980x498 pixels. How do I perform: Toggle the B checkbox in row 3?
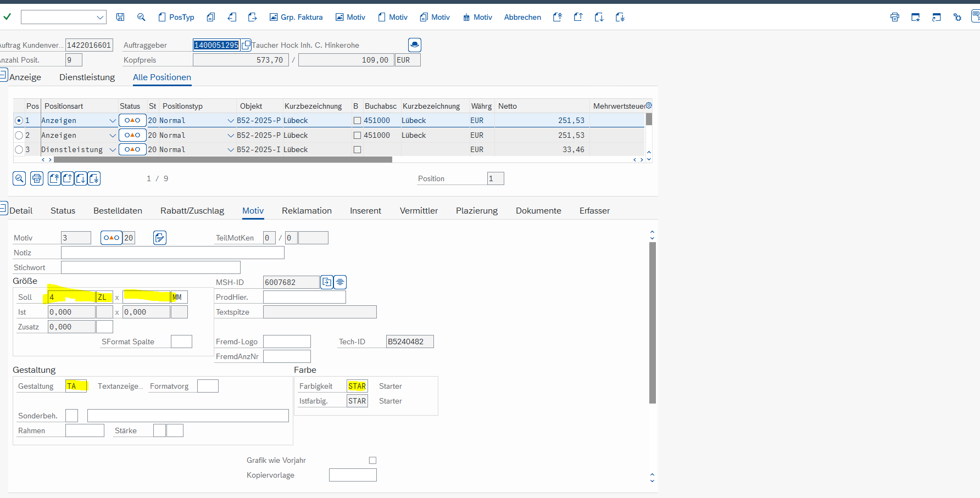coord(357,149)
